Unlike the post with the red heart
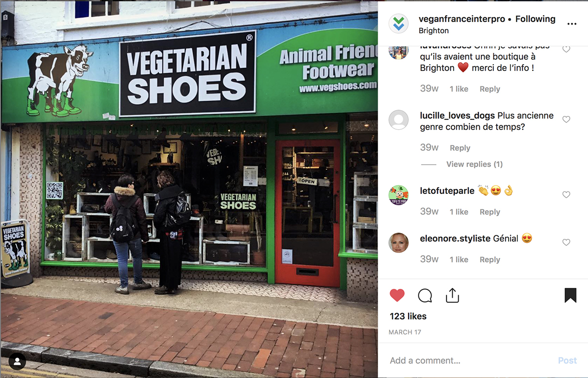This screenshot has width=588, height=378. tap(397, 295)
